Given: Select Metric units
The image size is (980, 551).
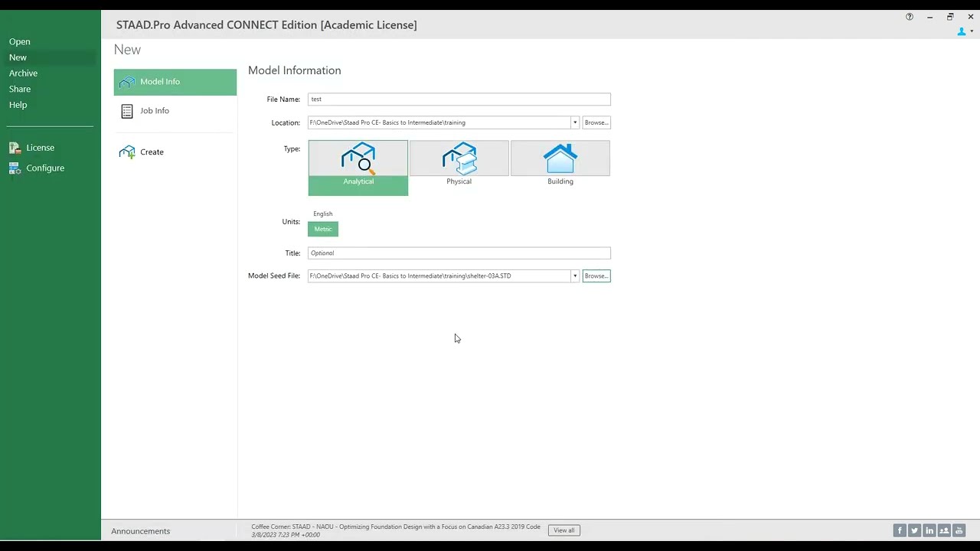Looking at the screenshot, I should 323,229.
